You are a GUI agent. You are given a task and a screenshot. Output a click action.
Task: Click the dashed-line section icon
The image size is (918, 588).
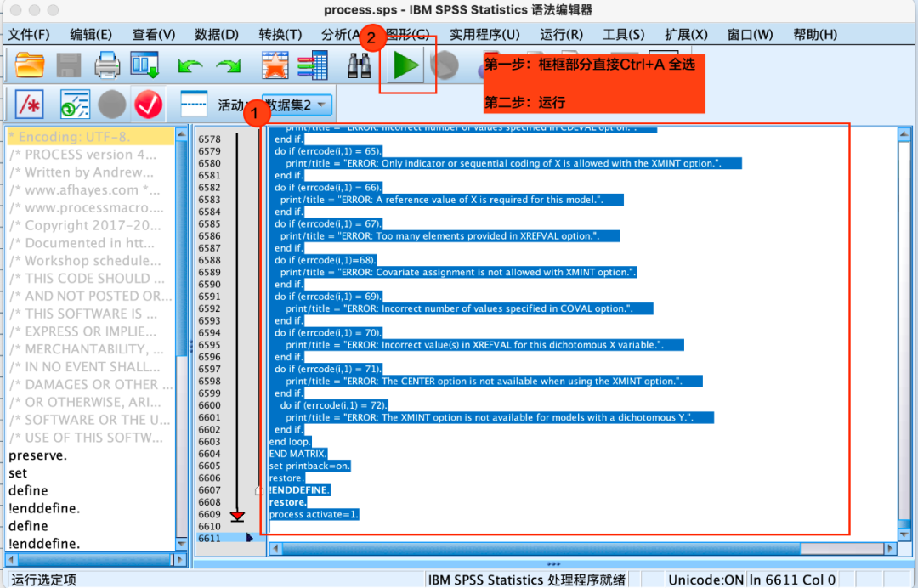(194, 105)
